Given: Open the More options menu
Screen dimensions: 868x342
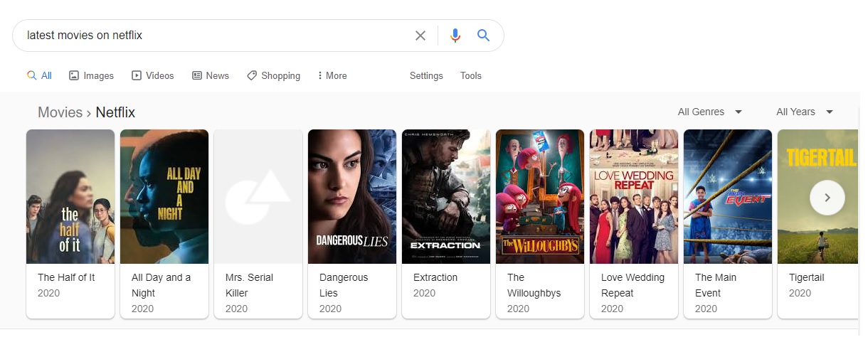Looking at the screenshot, I should (332, 75).
